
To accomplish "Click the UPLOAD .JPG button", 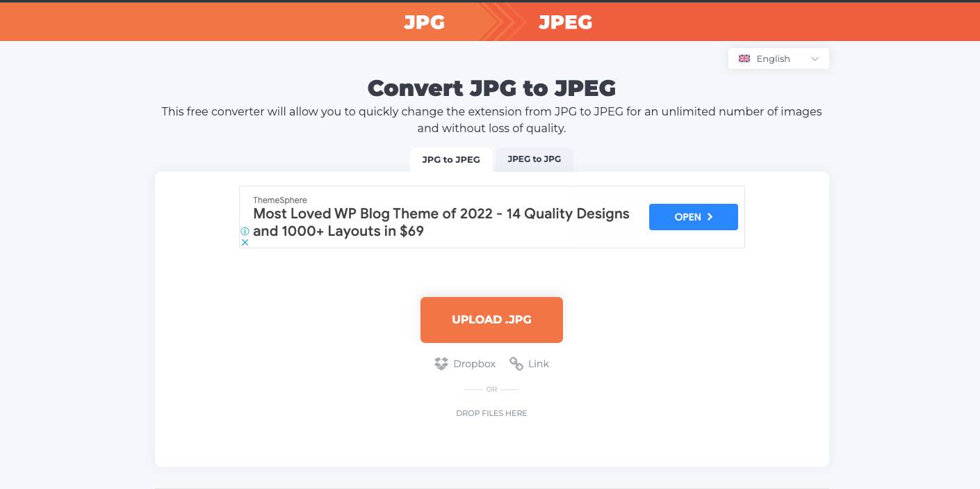I will click(x=491, y=319).
